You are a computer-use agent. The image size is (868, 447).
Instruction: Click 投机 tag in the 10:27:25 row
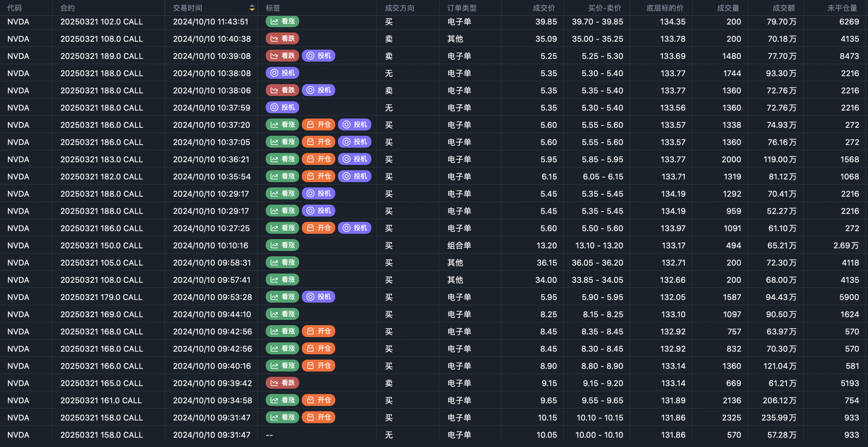(354, 228)
